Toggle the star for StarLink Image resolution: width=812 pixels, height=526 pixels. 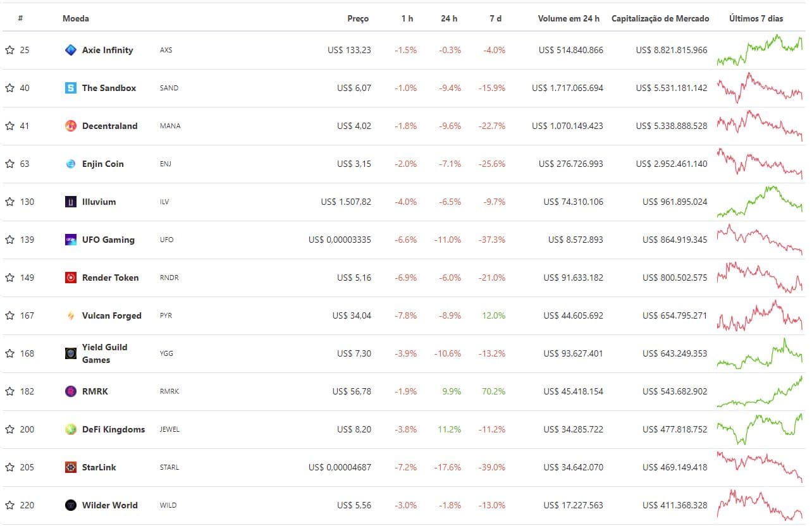[x=9, y=467]
